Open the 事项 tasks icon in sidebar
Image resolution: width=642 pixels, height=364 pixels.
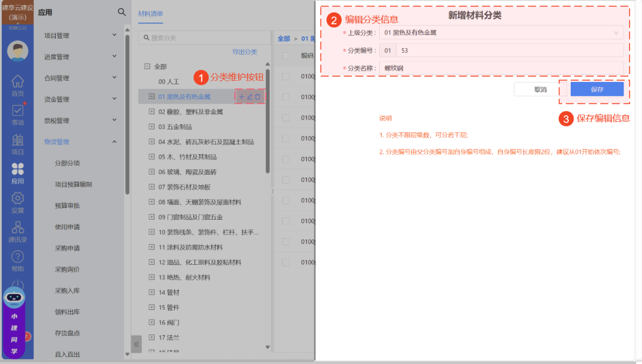pos(18,114)
